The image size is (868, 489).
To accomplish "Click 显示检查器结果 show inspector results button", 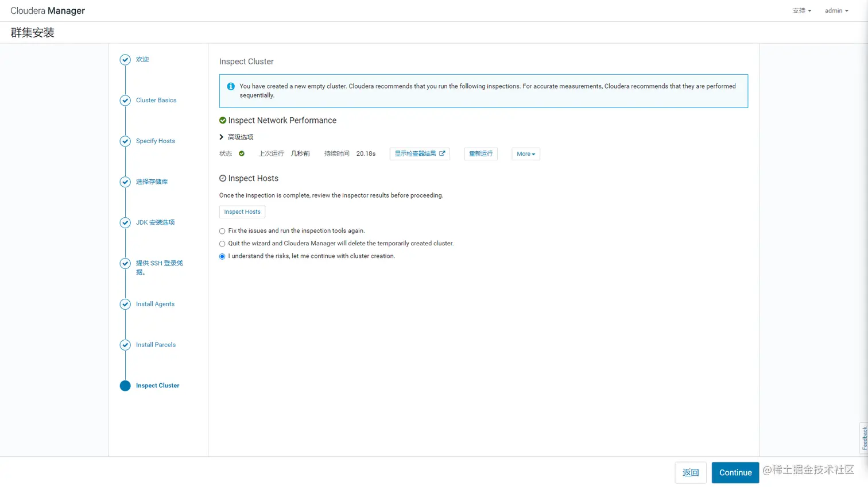I will 420,154.
